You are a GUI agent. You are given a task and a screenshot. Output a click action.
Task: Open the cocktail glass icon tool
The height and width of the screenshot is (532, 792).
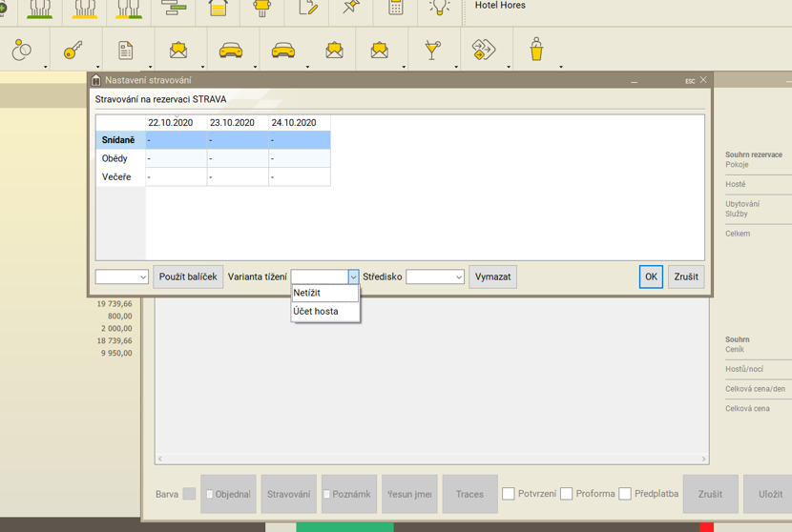[x=432, y=51]
